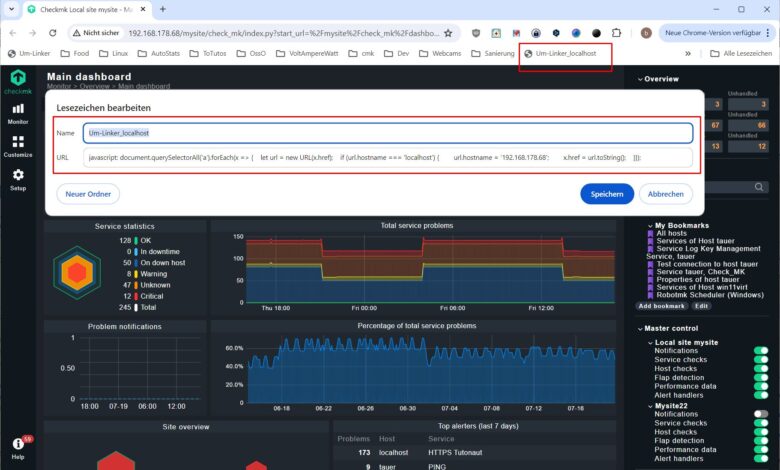Click the Critical count 12
This screenshot has width=780, height=470.
[x=127, y=296]
